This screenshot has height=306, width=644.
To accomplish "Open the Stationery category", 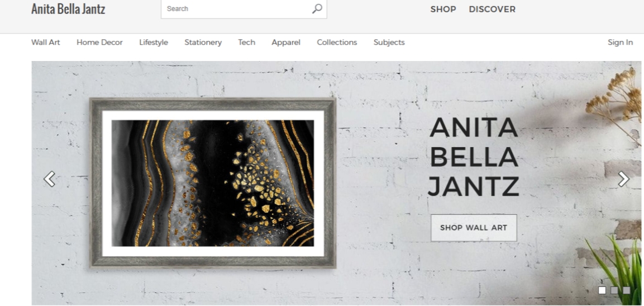I will click(203, 43).
